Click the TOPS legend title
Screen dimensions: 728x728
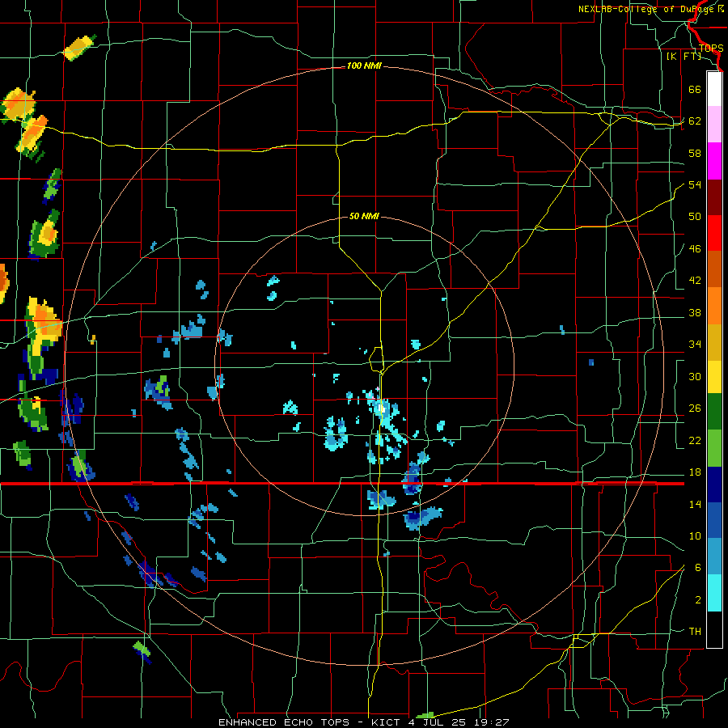coord(711,49)
